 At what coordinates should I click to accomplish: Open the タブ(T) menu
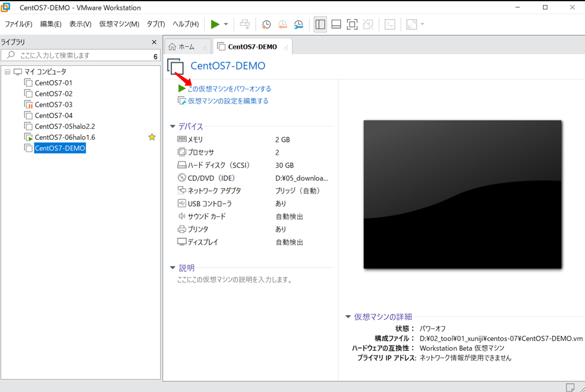[x=155, y=24]
